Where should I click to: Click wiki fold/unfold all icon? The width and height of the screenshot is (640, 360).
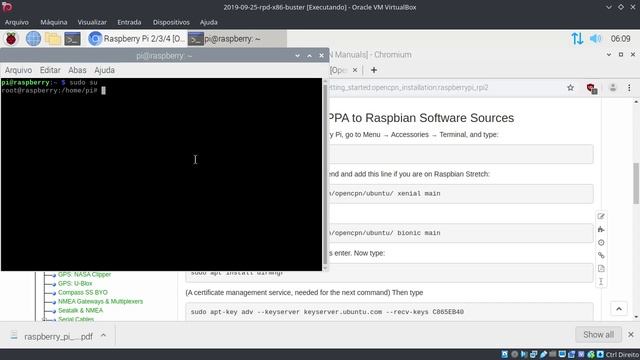(601, 282)
